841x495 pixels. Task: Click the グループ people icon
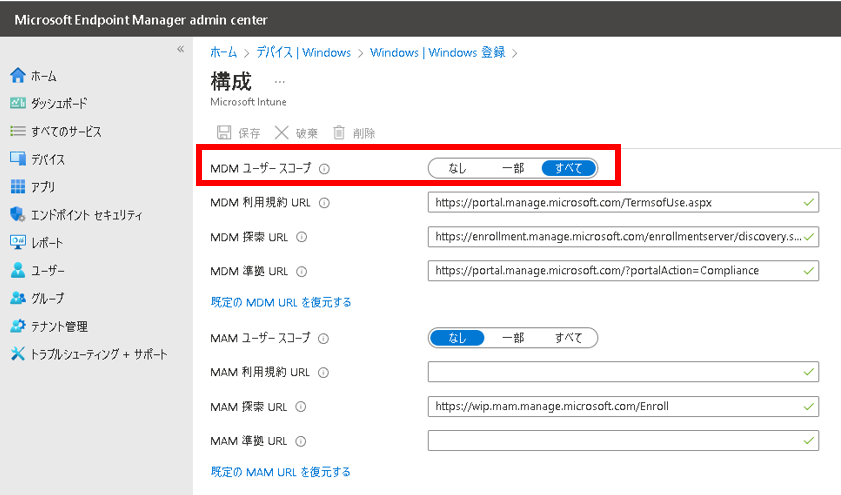pos(18,298)
